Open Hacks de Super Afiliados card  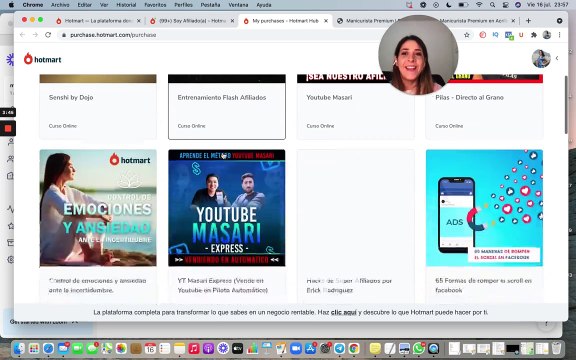click(356, 226)
